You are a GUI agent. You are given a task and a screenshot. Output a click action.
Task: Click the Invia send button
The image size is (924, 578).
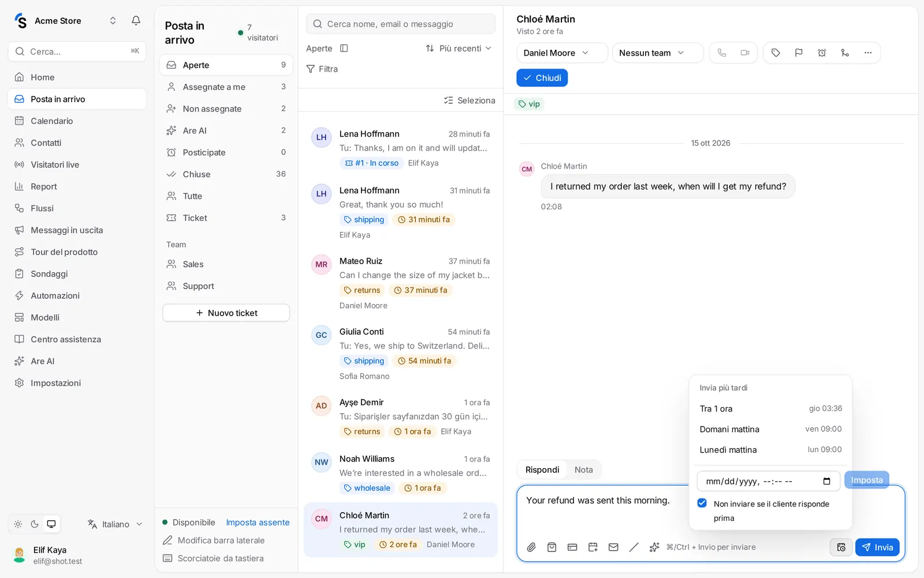(877, 547)
